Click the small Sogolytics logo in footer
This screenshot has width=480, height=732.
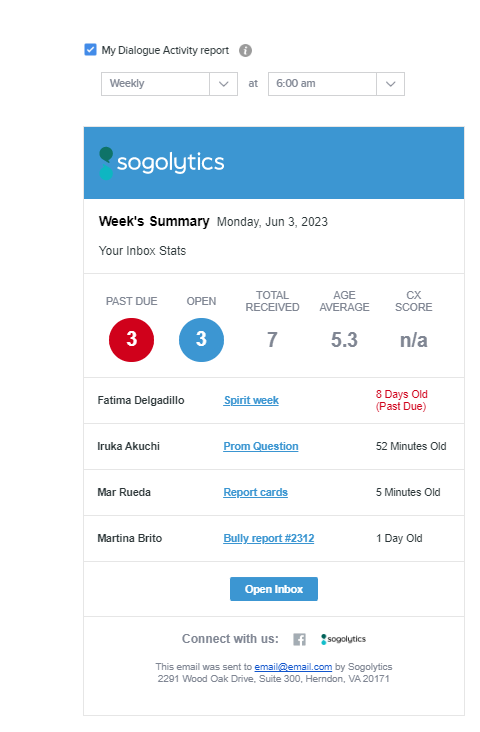(x=343, y=639)
